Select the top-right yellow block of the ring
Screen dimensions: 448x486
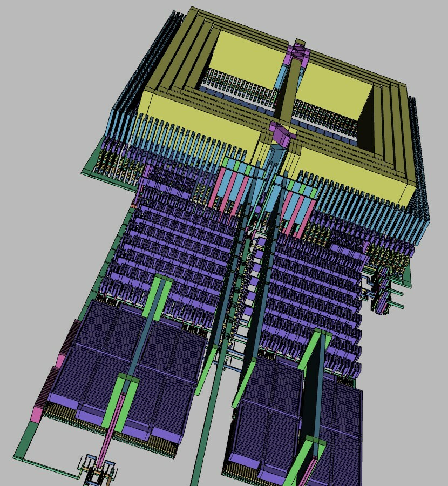(x=332, y=89)
